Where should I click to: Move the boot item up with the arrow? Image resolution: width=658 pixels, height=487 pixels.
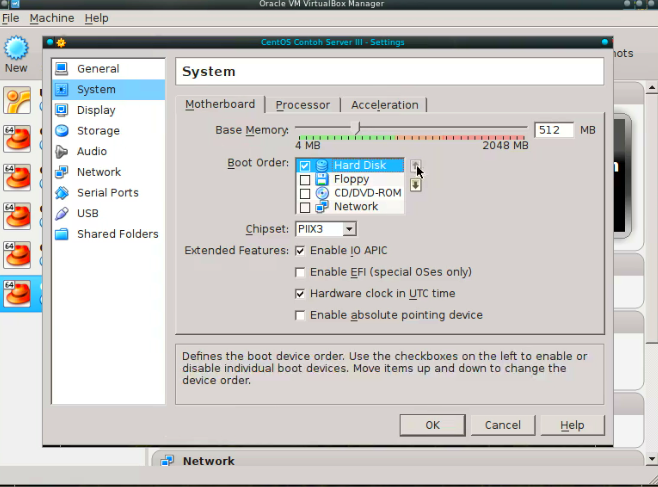(415, 165)
